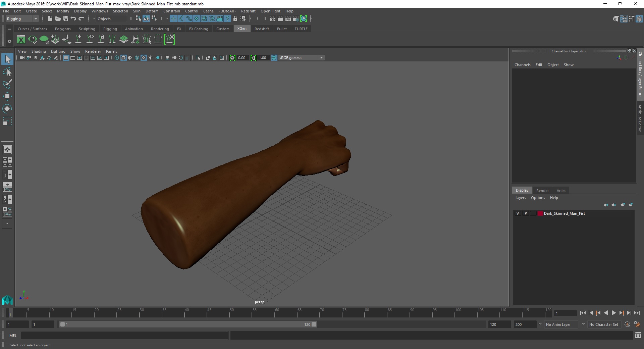Open Channels menu in Channel Box
Image resolution: width=644 pixels, height=349 pixels.
point(522,65)
